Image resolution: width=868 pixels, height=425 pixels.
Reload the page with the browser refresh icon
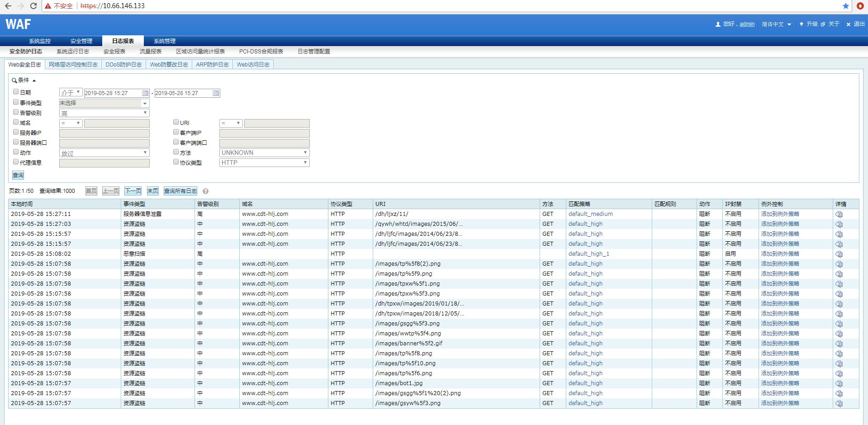click(33, 6)
